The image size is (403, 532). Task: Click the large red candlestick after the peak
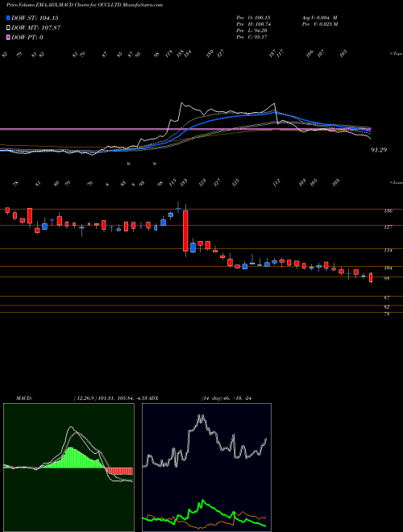[185, 231]
